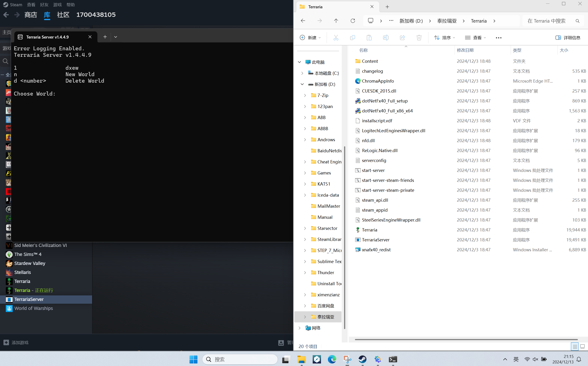Image resolution: width=588 pixels, height=366 pixels.
Task: Toggle the 详细信息 details pane
Action: [568, 38]
